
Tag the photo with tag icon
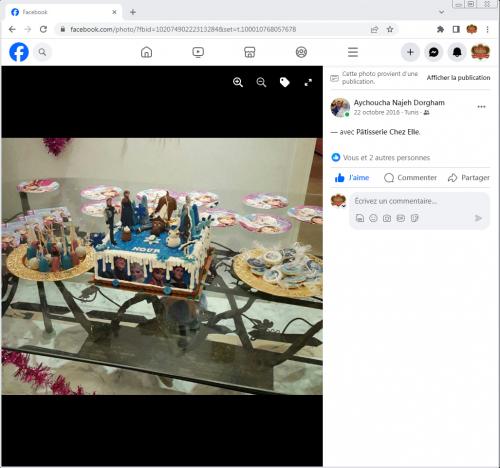pyautogui.click(x=284, y=82)
